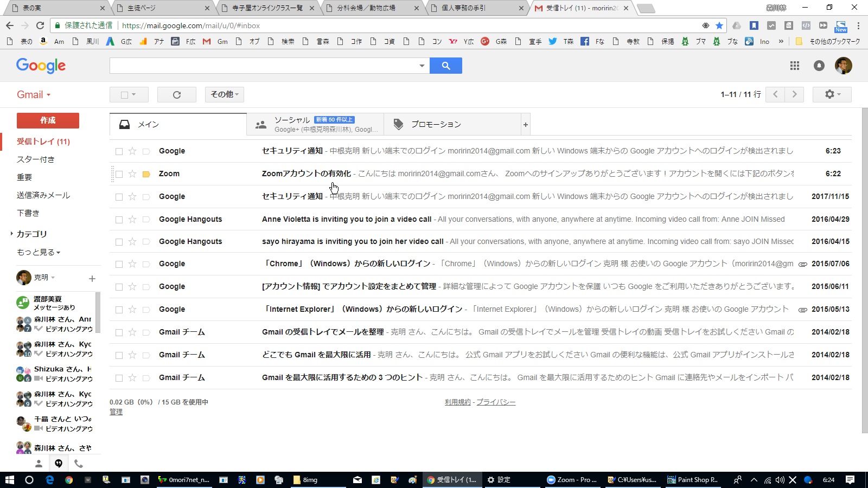Switch to ソーシャル tab
The width and height of the screenshot is (868, 488).
point(315,125)
